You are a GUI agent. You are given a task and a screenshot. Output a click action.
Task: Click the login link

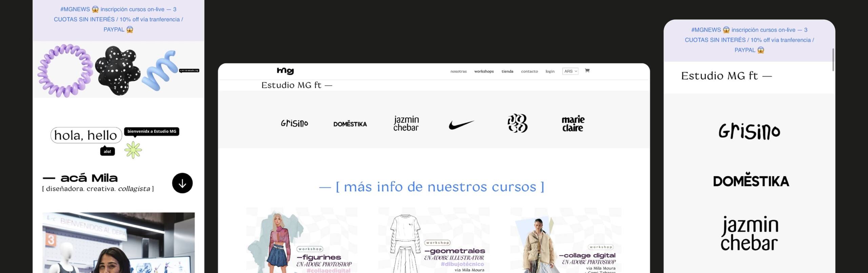(x=550, y=71)
